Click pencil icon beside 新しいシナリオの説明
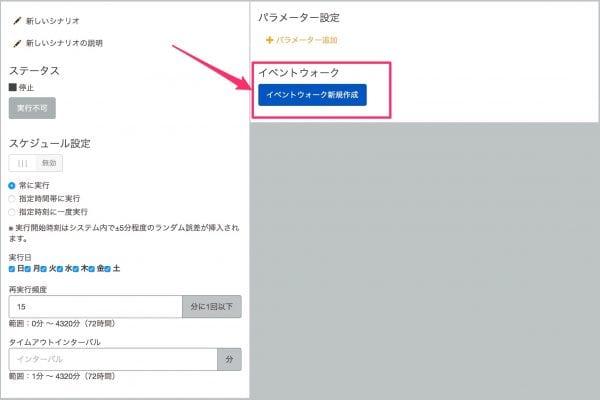Screen dimensions: 600x400 click(17, 43)
